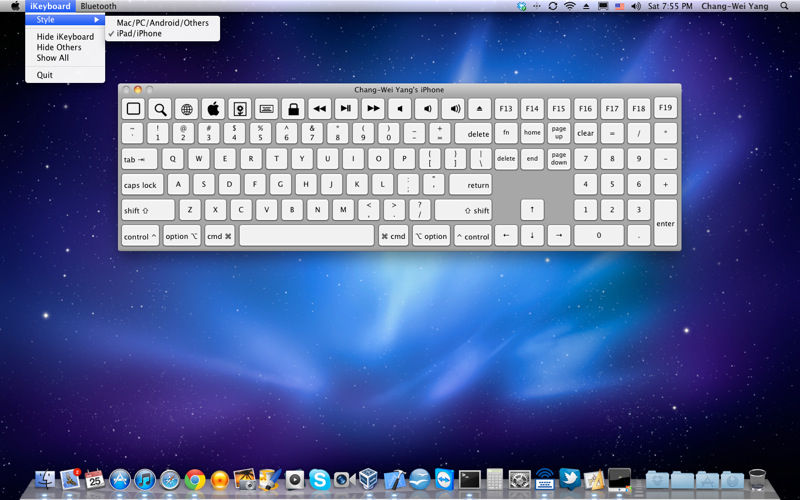Open TeamViewer from the Dock

click(444, 480)
